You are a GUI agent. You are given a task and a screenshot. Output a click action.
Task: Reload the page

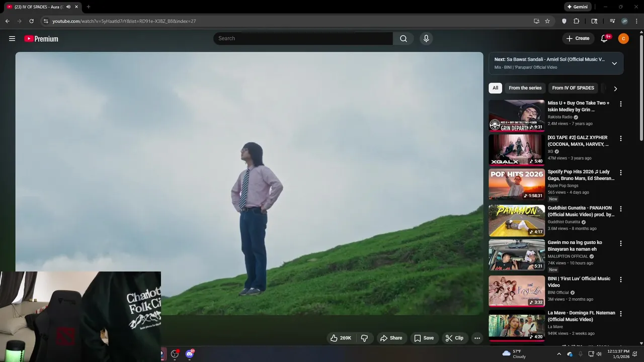31,21
